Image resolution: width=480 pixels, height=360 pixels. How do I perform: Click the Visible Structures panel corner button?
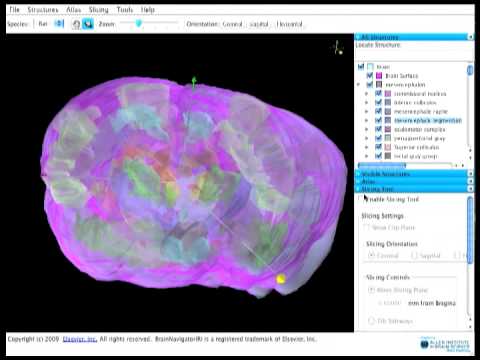[x=471, y=174]
